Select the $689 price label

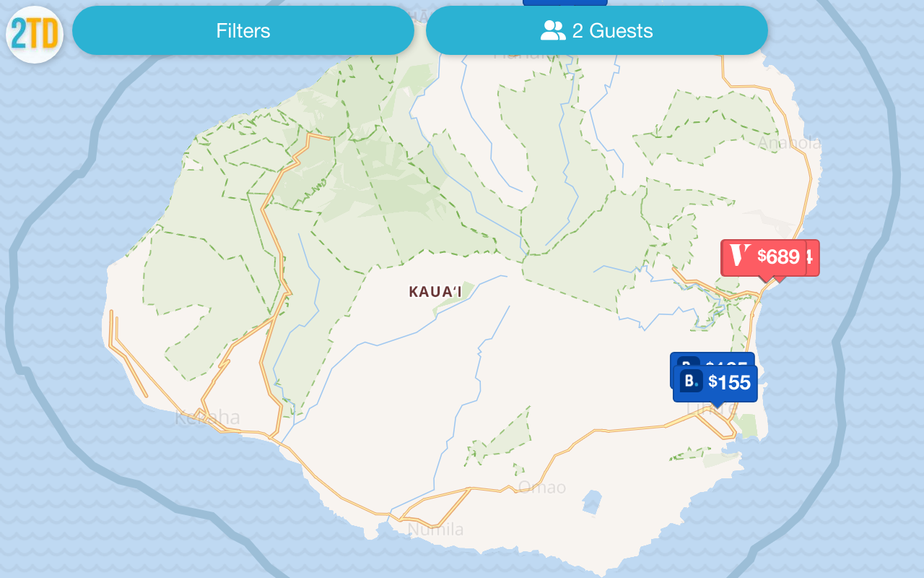pos(778,256)
